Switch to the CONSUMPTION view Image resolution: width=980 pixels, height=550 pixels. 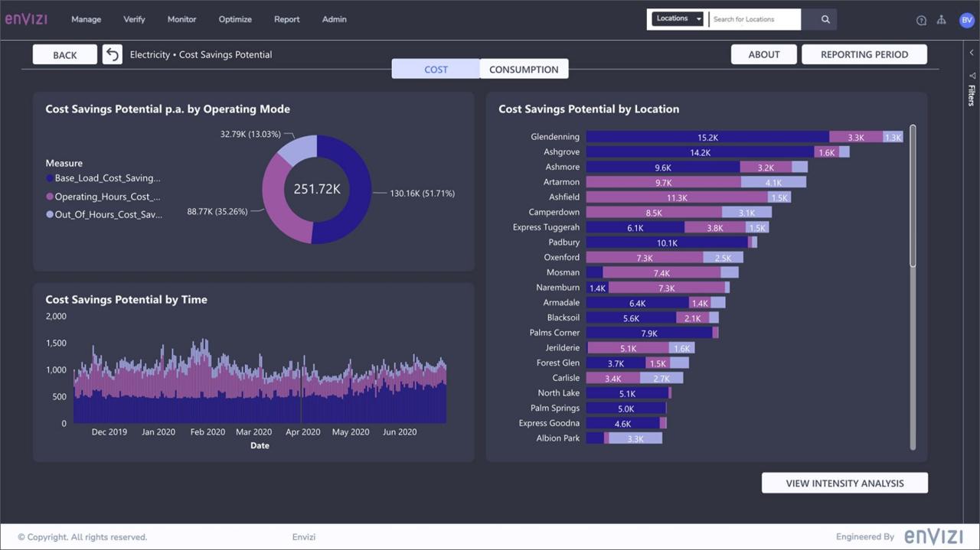coord(524,69)
